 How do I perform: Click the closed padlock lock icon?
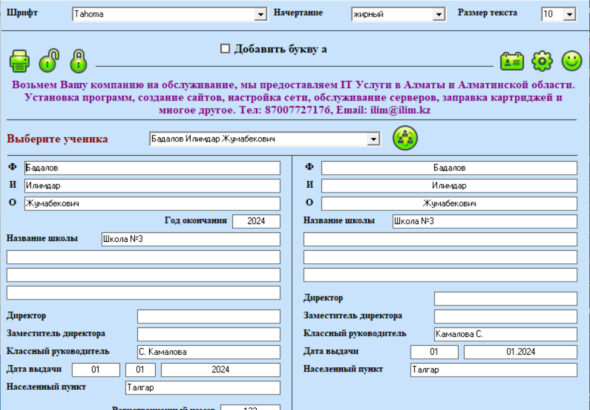(x=79, y=61)
